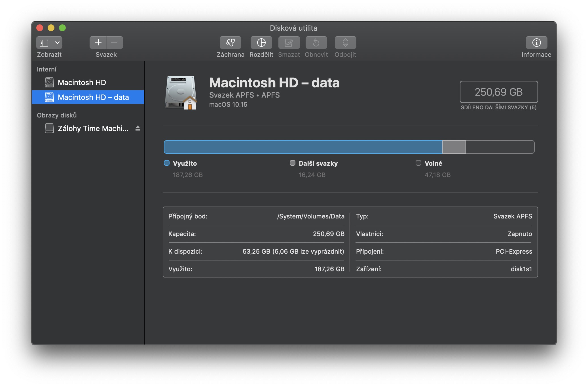Select Macintosh HD in sidebar

point(82,83)
